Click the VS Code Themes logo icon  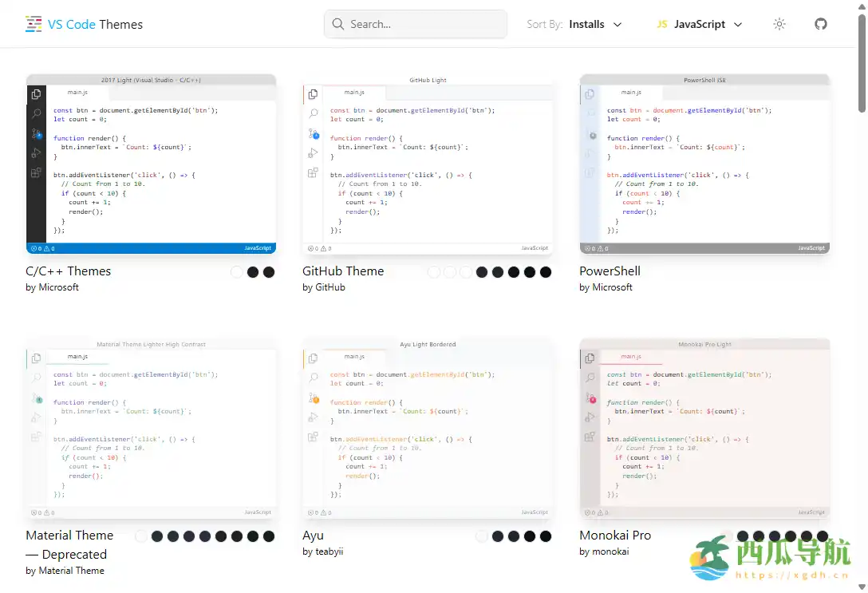point(32,24)
